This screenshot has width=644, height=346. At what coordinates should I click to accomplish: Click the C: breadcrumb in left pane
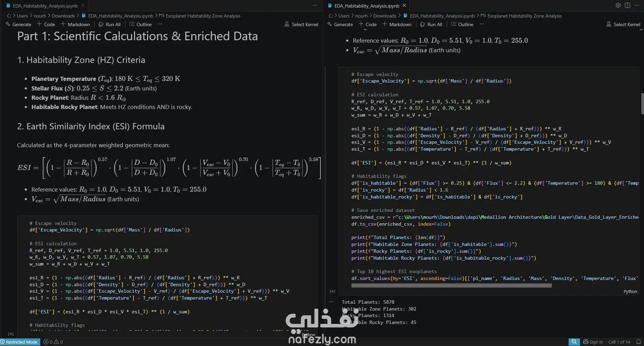coord(9,16)
